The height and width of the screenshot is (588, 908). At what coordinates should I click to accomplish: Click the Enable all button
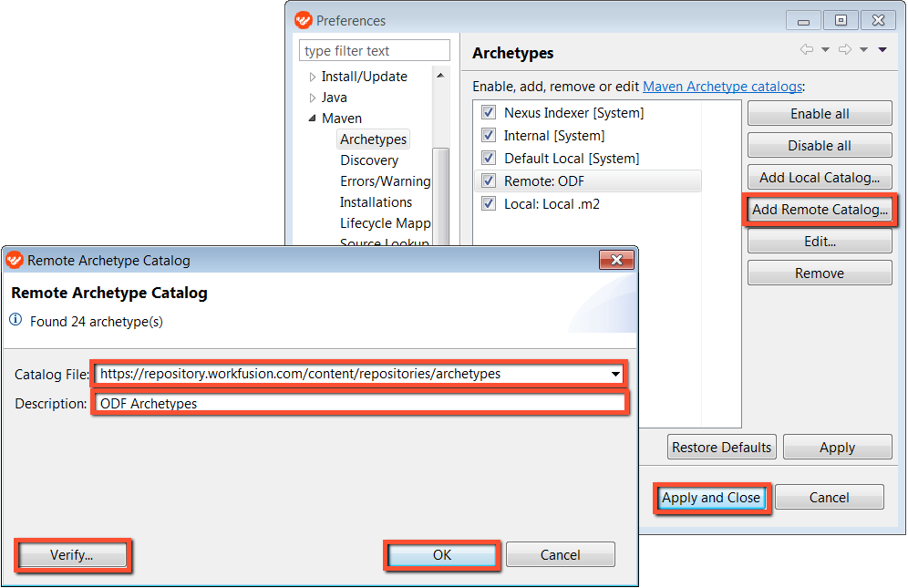(x=820, y=114)
